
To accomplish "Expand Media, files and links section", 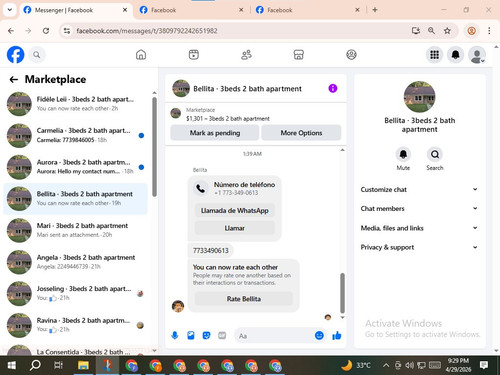I will point(419,228).
